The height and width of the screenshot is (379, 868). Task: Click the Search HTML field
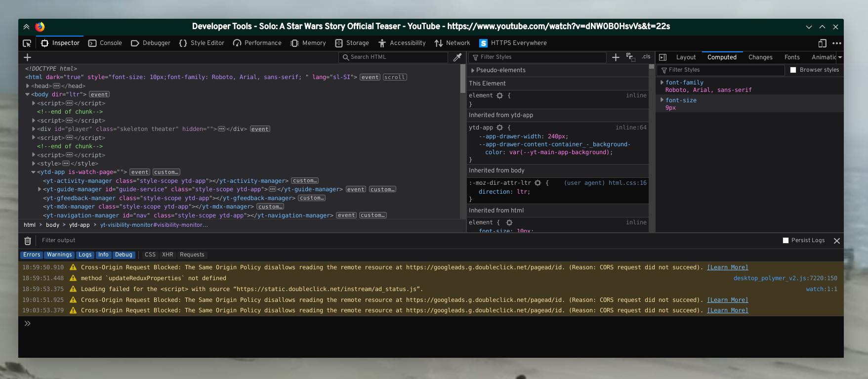(394, 57)
